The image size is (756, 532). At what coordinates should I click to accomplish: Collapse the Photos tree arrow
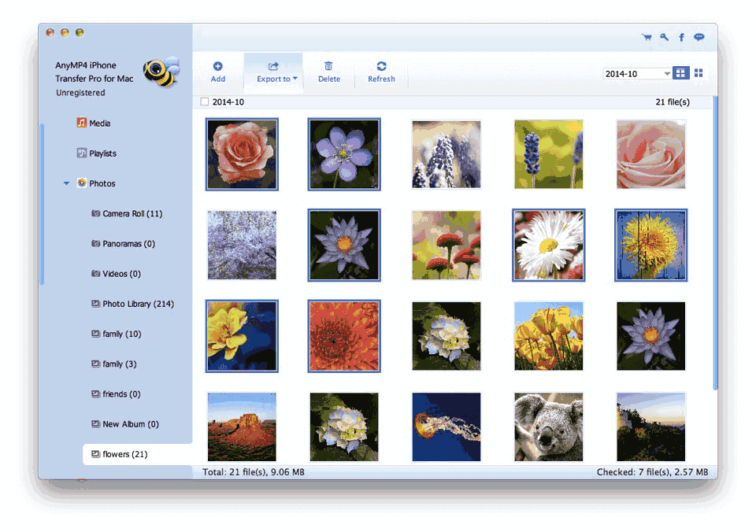pyautogui.click(x=66, y=183)
